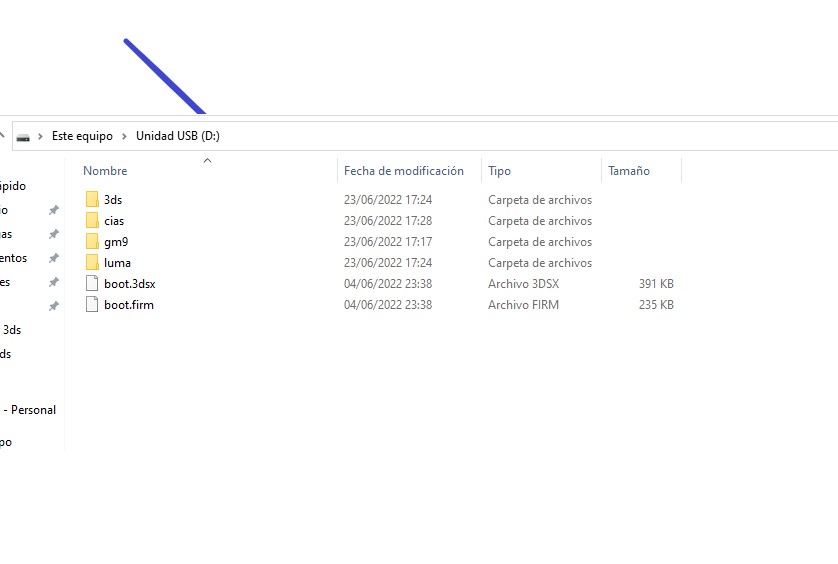Expand chevron after drive icon in address bar
The width and height of the screenshot is (838, 564).
click(x=40, y=136)
